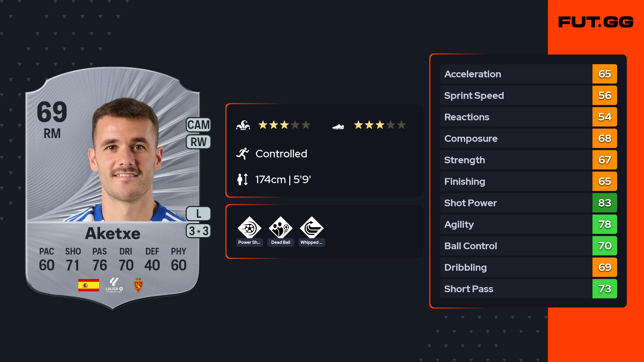This screenshot has width=644, height=362.
Task: Click the LaLiga Hypermotion league logo
Action: (114, 285)
